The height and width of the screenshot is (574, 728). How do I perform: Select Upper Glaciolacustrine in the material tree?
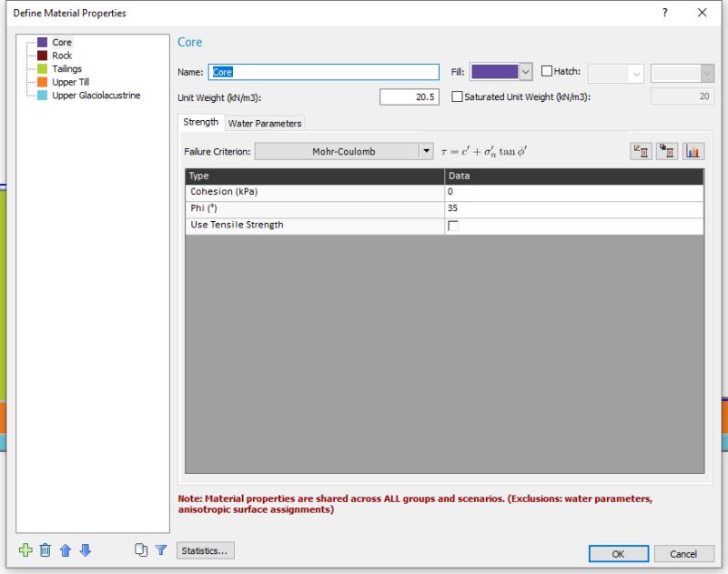point(96,96)
